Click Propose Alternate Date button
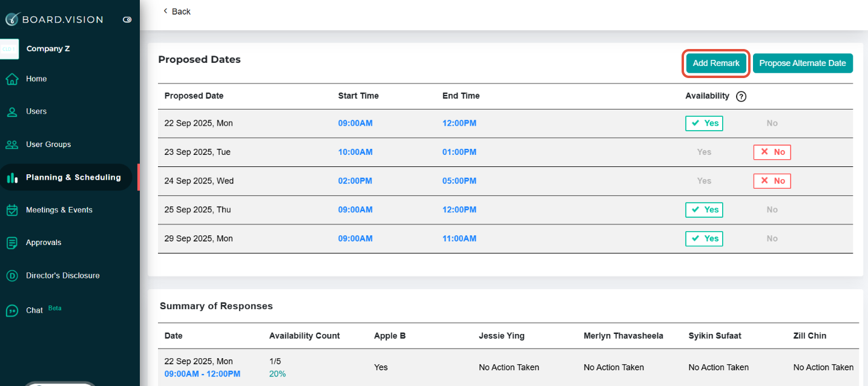This screenshot has width=868, height=386. pos(803,63)
